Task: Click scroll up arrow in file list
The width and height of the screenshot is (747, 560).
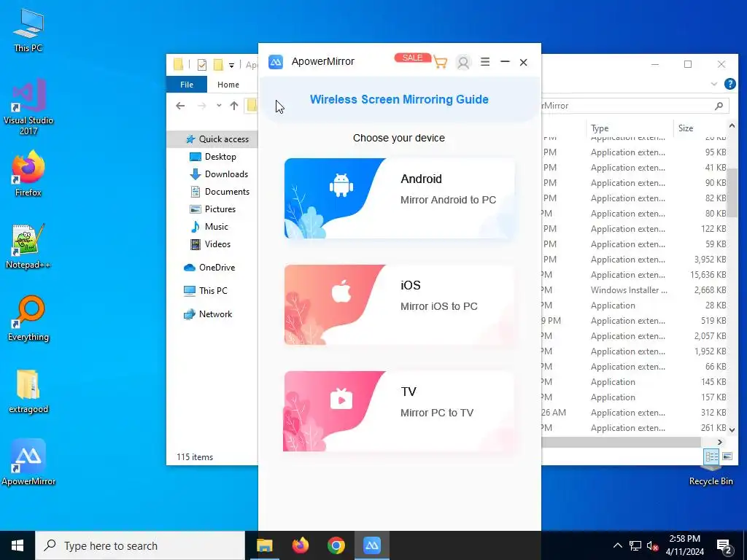Action: [x=732, y=125]
